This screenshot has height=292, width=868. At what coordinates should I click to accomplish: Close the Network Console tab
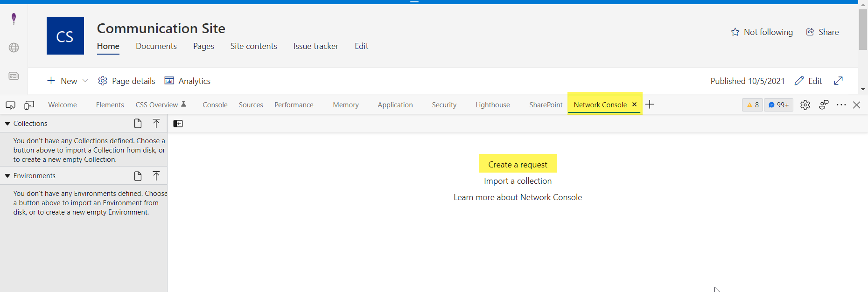coord(634,104)
